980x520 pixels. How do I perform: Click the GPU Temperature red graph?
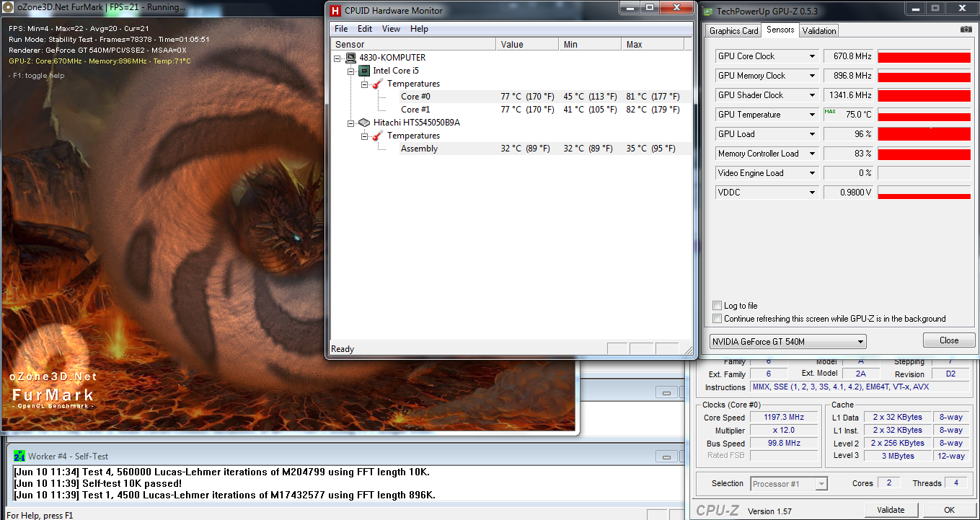[x=924, y=115]
